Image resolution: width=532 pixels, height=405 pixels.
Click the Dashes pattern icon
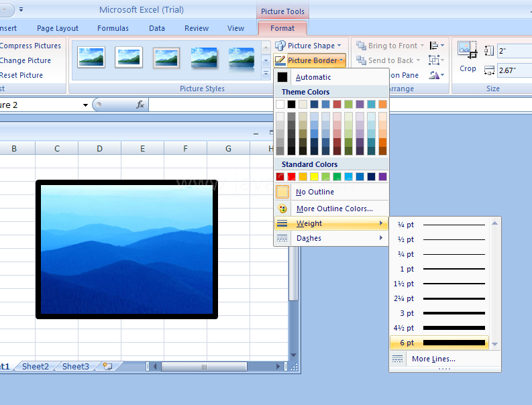[x=282, y=238]
